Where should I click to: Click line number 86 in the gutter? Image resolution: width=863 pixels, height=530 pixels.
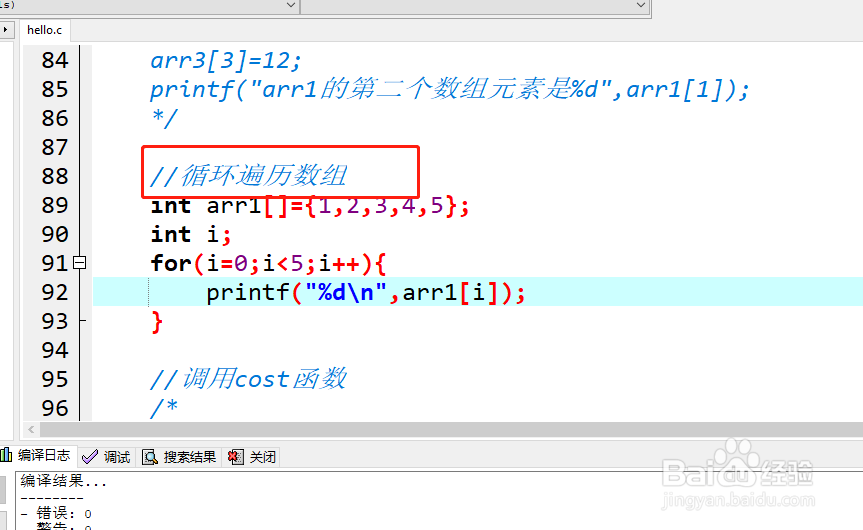(x=54, y=118)
